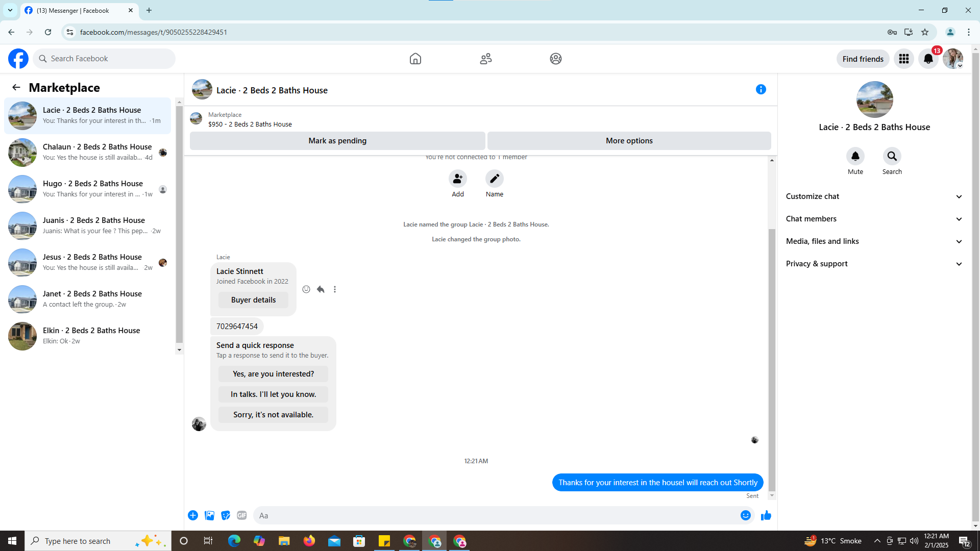Open conversation information icon
This screenshot has height=551, width=980.
tap(761, 89)
